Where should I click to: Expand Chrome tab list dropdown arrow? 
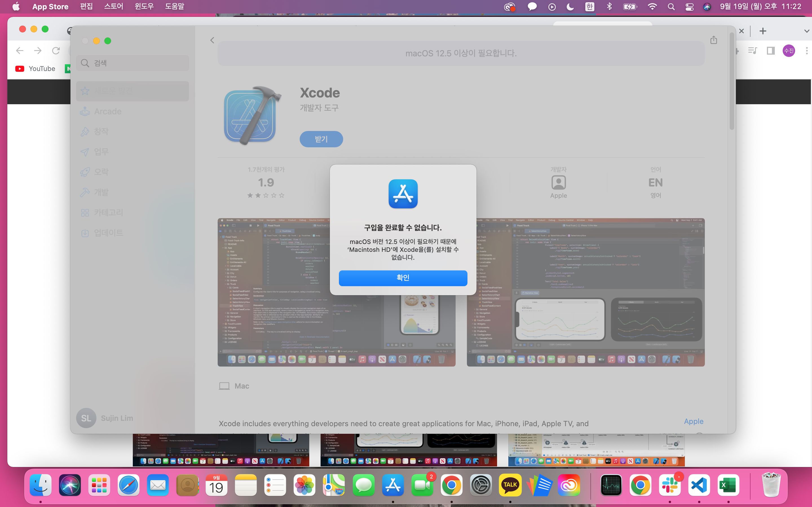pos(806,31)
